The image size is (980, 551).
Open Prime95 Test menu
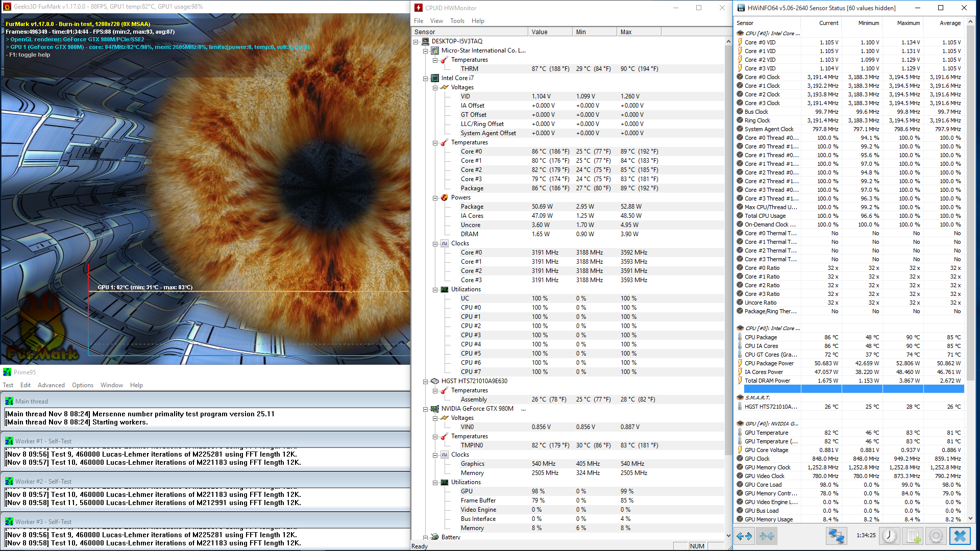tap(8, 385)
